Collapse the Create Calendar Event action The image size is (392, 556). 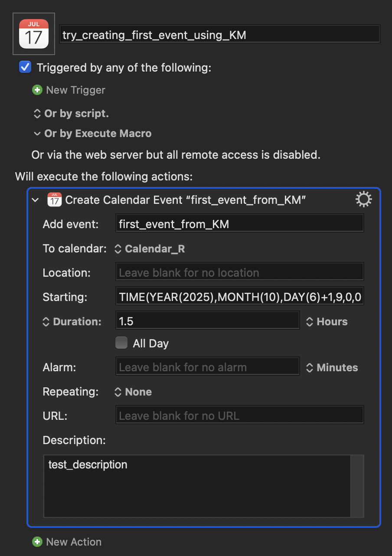(x=36, y=200)
